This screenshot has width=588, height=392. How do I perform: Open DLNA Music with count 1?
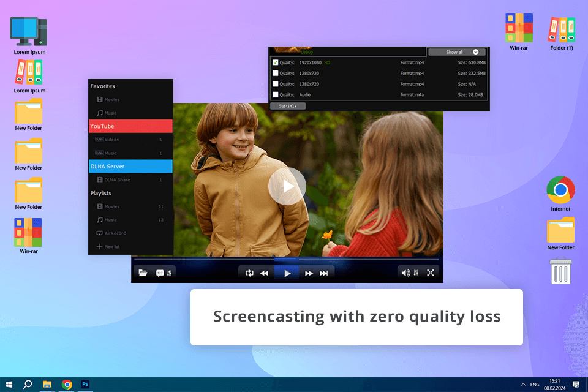[x=130, y=153]
